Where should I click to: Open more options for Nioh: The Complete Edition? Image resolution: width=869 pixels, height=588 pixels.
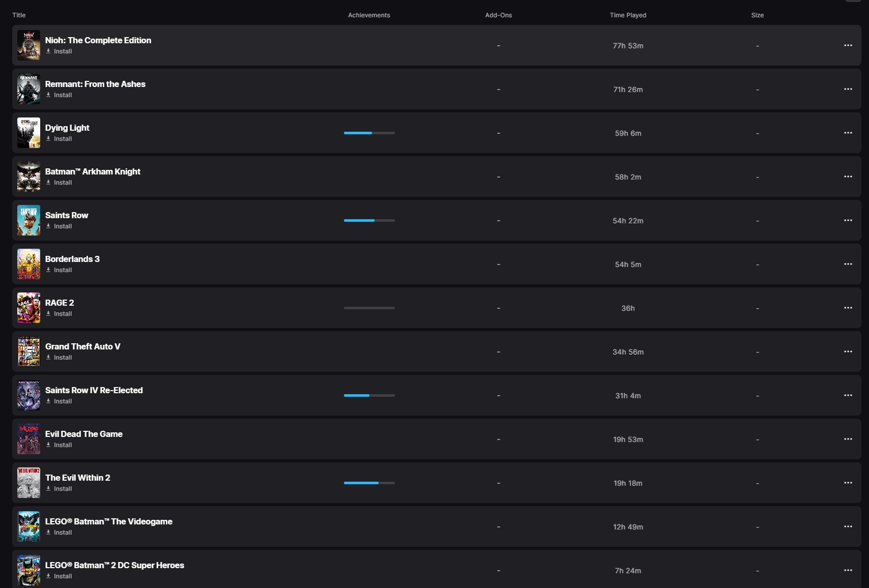(848, 45)
